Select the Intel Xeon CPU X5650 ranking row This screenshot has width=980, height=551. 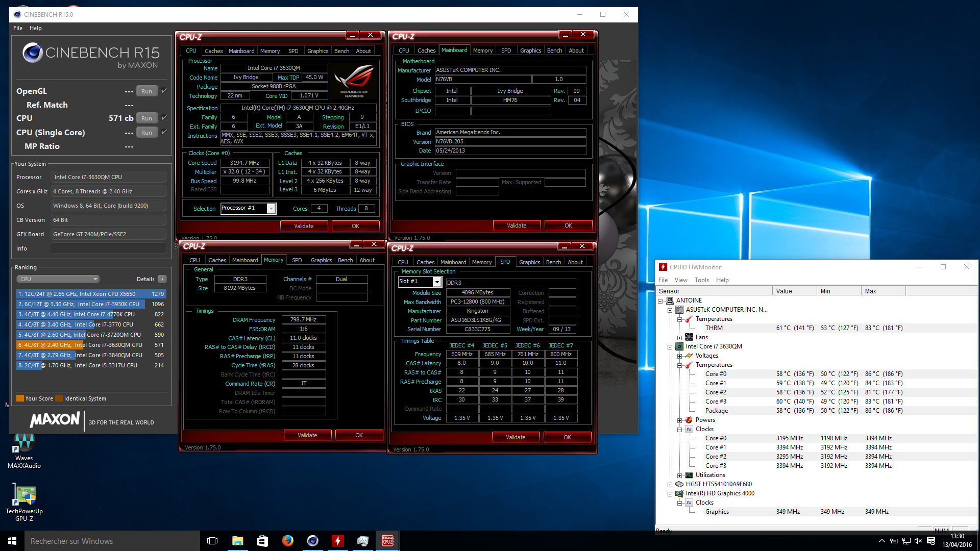(x=91, y=294)
